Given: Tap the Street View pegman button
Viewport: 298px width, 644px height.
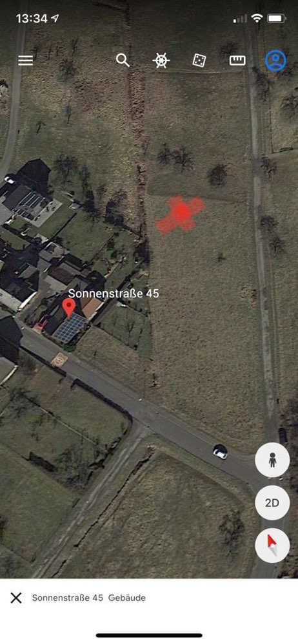Looking at the screenshot, I should click(272, 460).
